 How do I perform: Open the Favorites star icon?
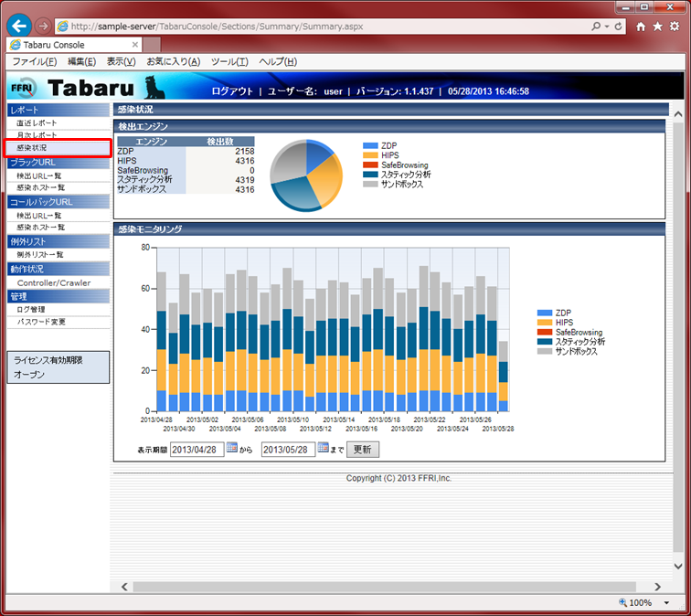[x=658, y=27]
